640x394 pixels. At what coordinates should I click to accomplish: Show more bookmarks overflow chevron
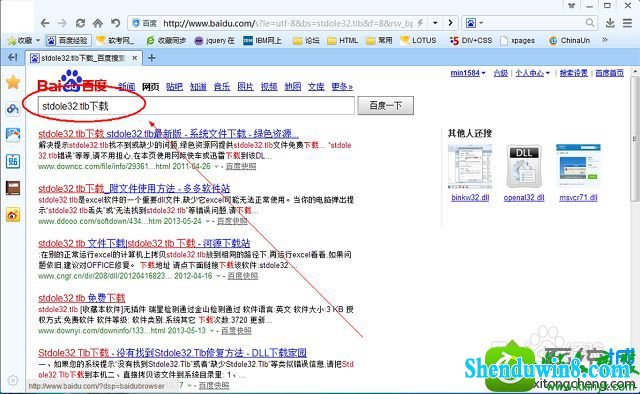[x=604, y=40]
